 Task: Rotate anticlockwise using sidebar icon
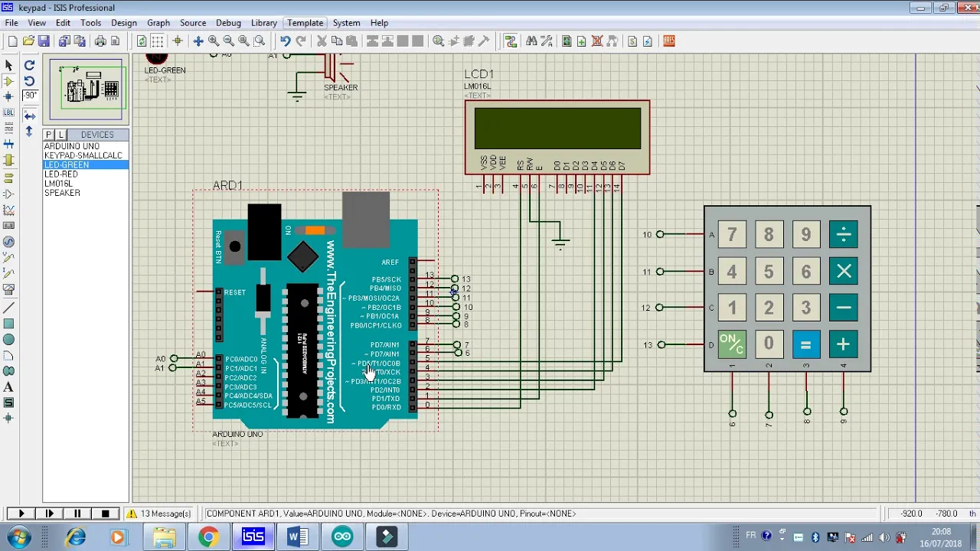pyautogui.click(x=29, y=80)
